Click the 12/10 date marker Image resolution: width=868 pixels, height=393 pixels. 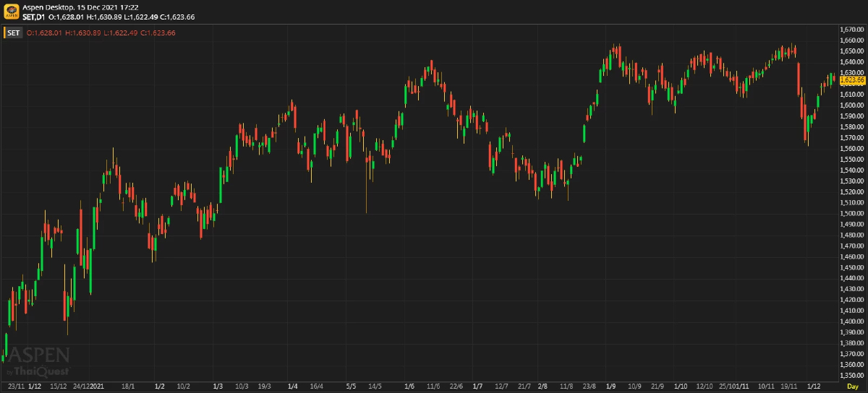[705, 387]
